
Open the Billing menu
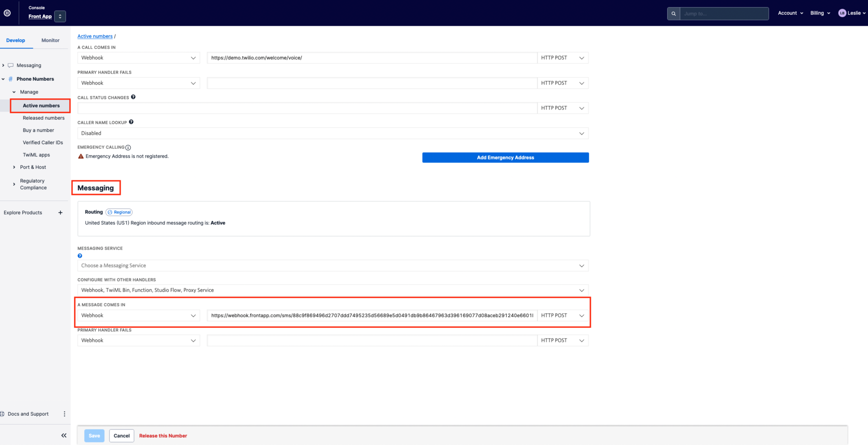[820, 13]
